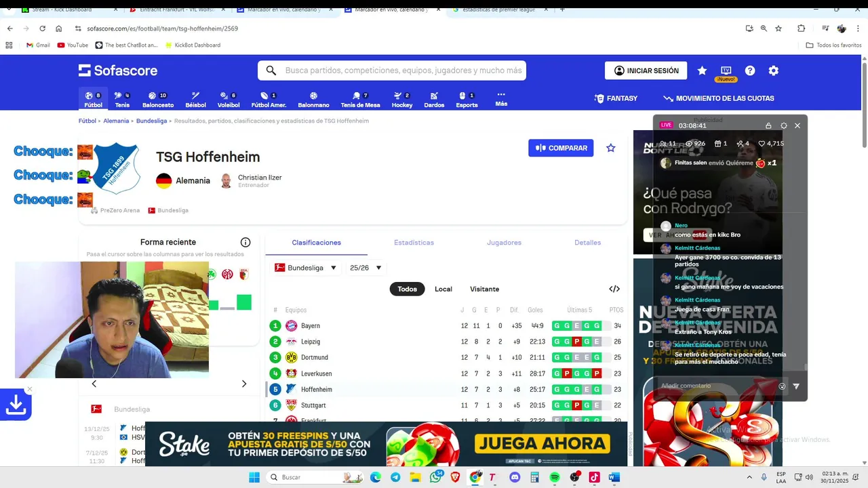Click the next arrow under recent form
This screenshot has height=488, width=868.
click(x=244, y=384)
